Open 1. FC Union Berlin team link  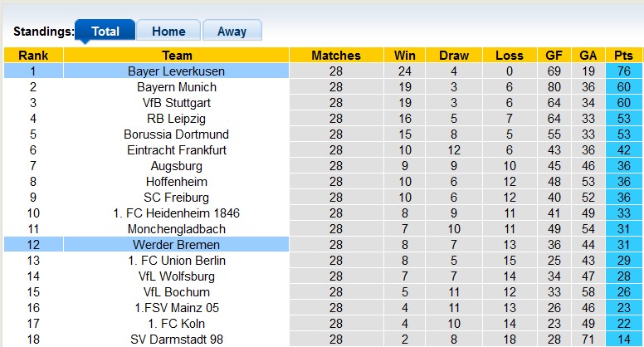coord(176,261)
